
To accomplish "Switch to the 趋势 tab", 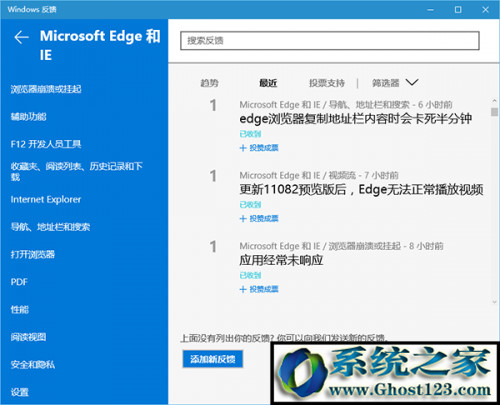I will tap(209, 83).
